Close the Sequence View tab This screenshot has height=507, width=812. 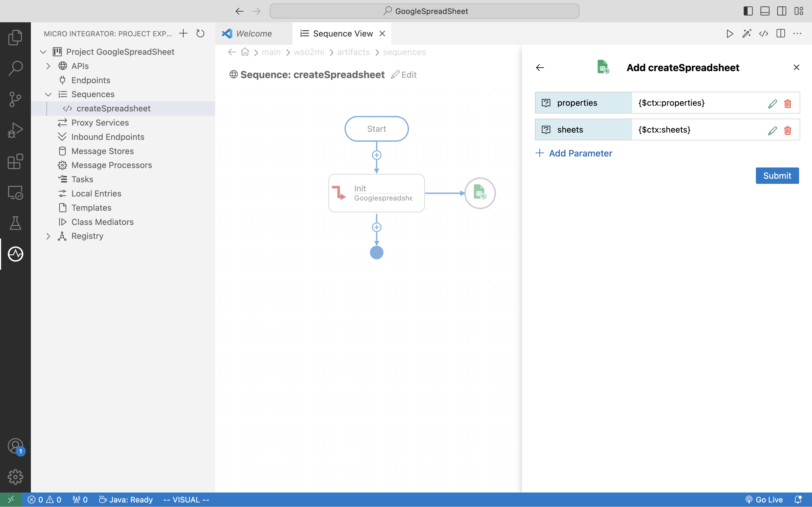(x=382, y=34)
